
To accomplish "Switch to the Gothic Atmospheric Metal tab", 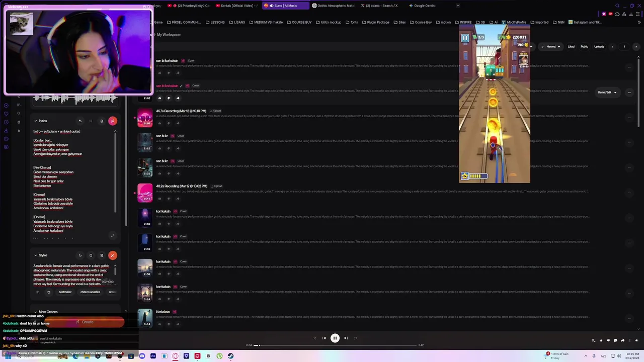I will (333, 6).
